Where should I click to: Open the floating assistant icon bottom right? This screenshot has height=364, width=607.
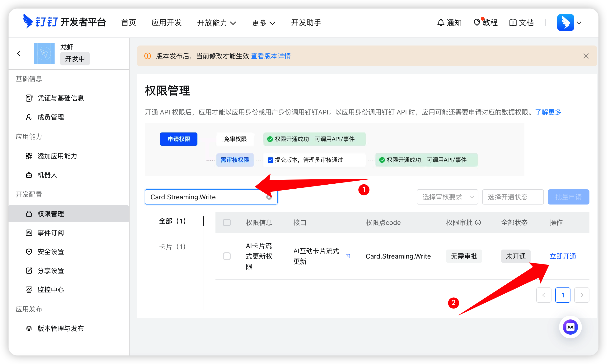570,327
